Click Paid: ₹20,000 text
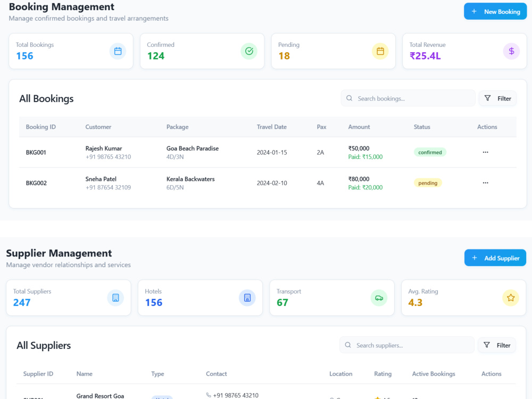This screenshot has height=399, width=532. tap(365, 187)
